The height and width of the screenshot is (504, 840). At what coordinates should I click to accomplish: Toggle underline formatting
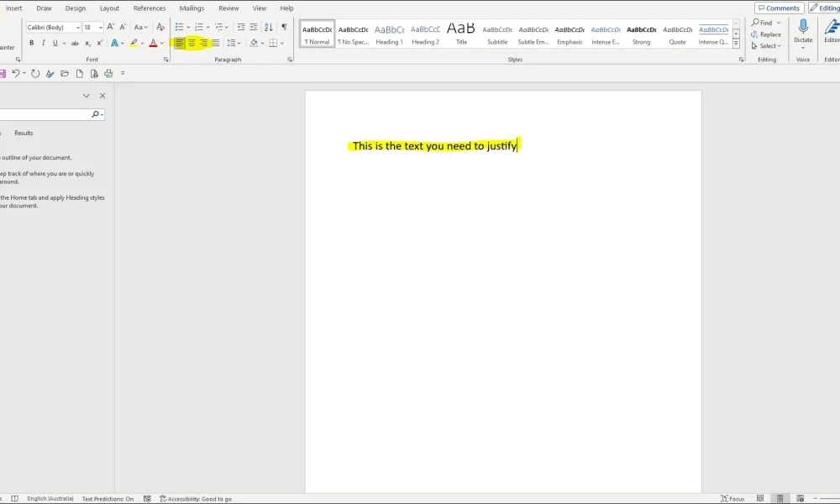[x=55, y=43]
